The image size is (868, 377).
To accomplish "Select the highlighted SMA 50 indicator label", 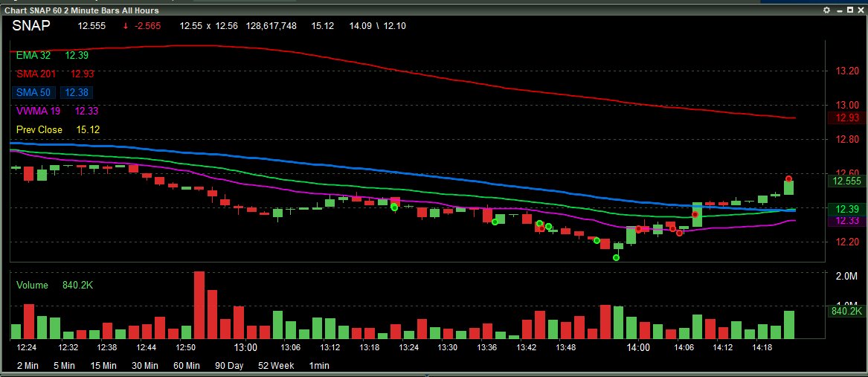I will [x=35, y=92].
